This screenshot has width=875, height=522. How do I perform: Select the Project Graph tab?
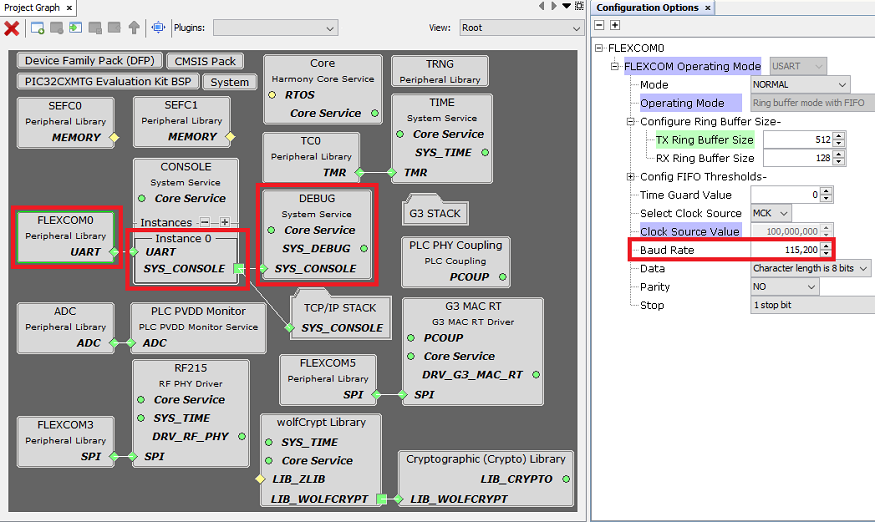pos(33,8)
